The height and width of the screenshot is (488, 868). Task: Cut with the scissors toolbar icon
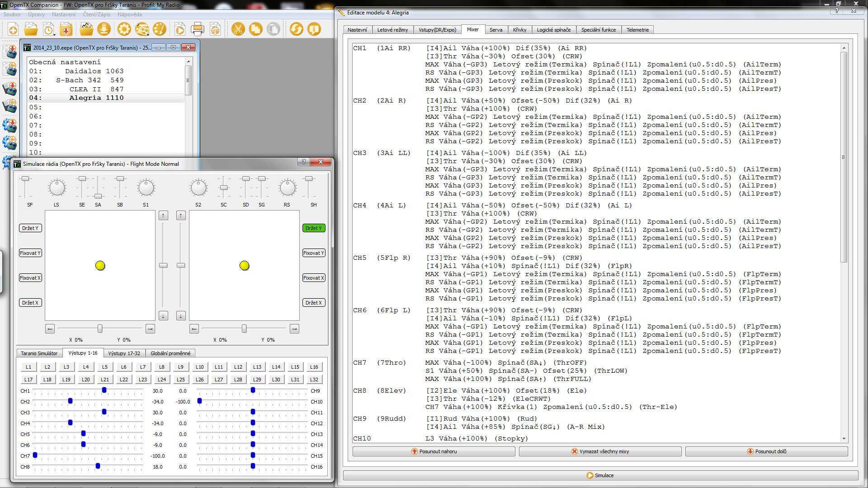point(238,30)
